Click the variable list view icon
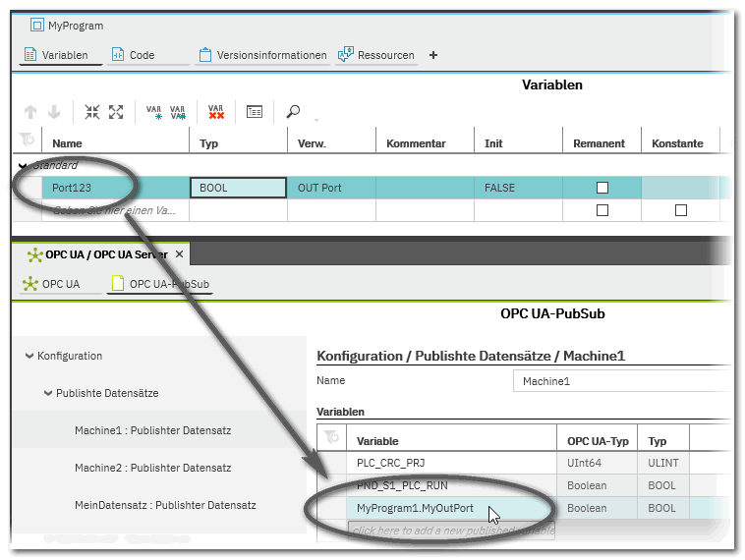 [255, 112]
